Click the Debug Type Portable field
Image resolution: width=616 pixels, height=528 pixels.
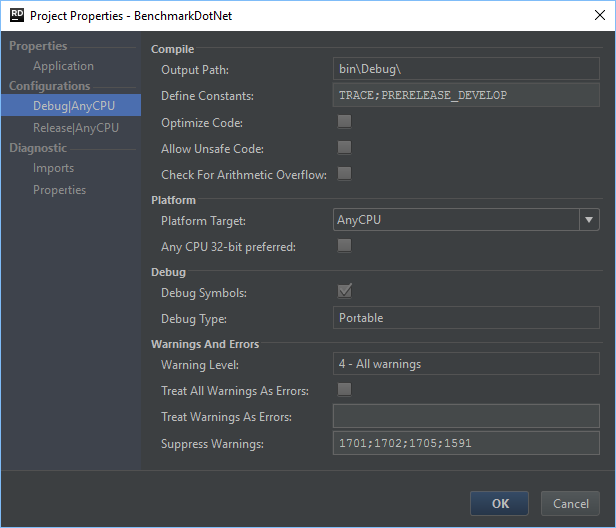coord(466,317)
